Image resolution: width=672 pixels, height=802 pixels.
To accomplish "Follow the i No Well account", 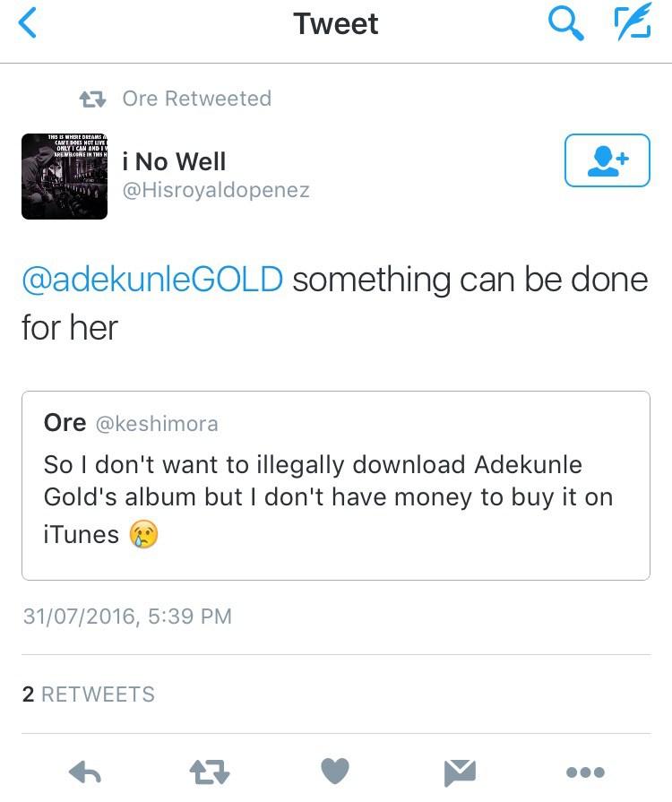I will click(x=607, y=161).
